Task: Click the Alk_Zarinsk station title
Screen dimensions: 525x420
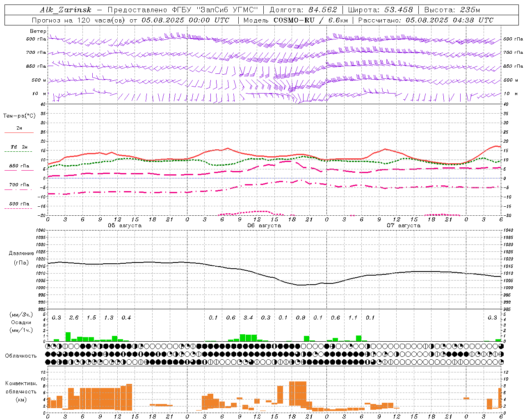Action: point(66,10)
